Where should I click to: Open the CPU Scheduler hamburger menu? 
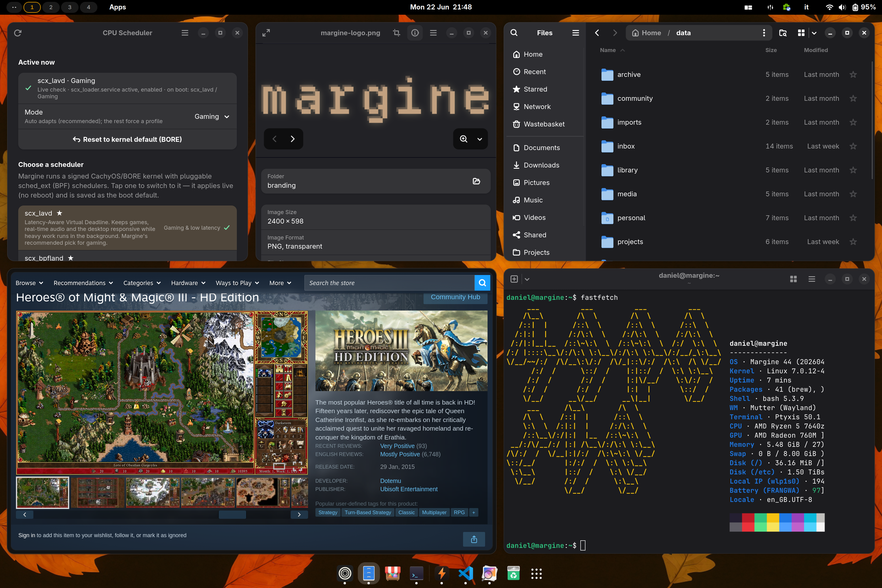(185, 33)
